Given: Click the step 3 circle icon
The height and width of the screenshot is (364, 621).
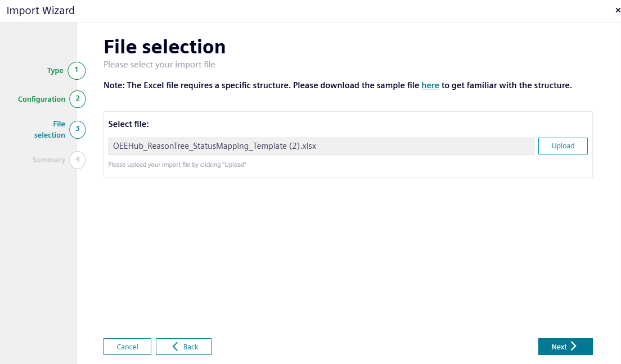Looking at the screenshot, I should pos(78,129).
